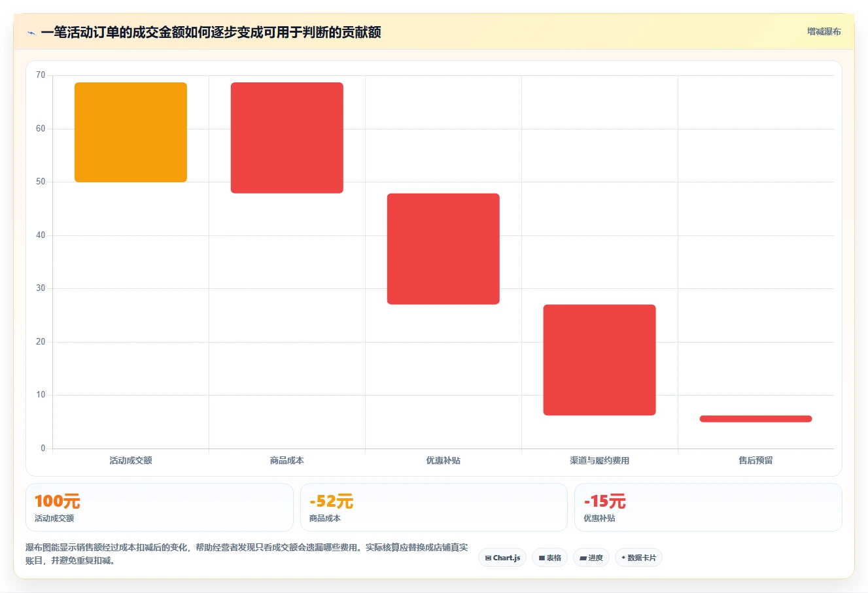Click the y-axis value 50

tap(41, 182)
